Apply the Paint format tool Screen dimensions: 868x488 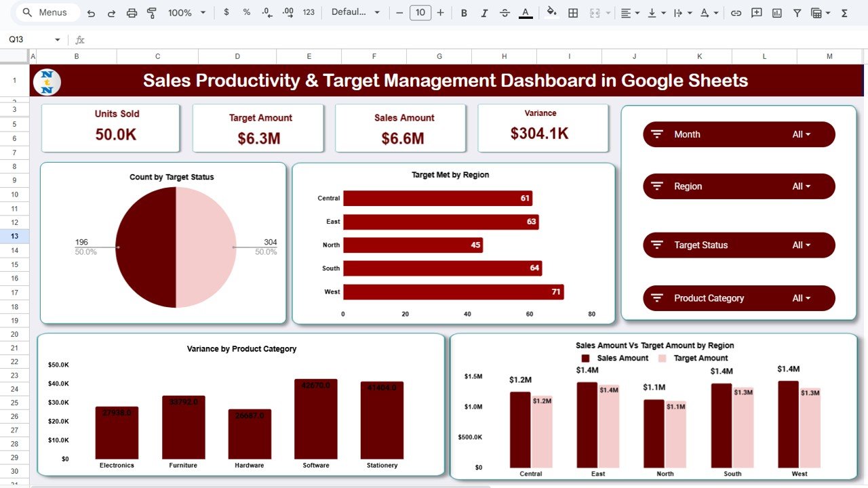[151, 12]
